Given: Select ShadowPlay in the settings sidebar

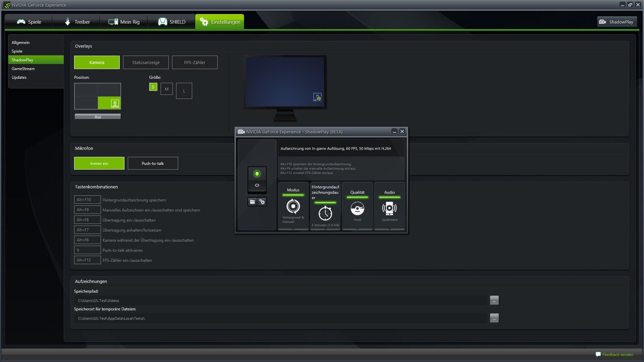Looking at the screenshot, I should [36, 60].
